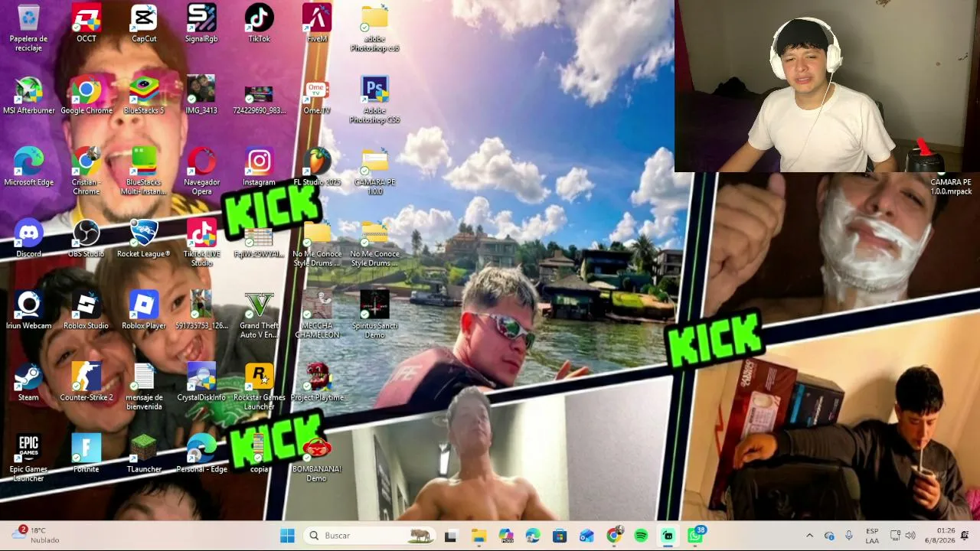Select the Grand Theft Auto V icon
The width and height of the screenshot is (980, 551).
pyautogui.click(x=259, y=315)
